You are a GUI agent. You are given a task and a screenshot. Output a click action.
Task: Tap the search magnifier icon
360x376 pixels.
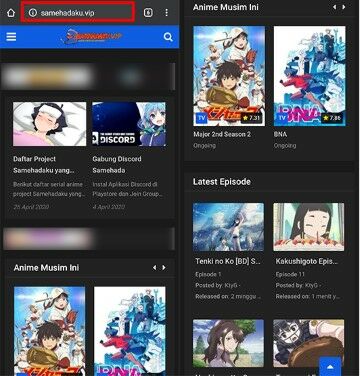pyautogui.click(x=168, y=37)
